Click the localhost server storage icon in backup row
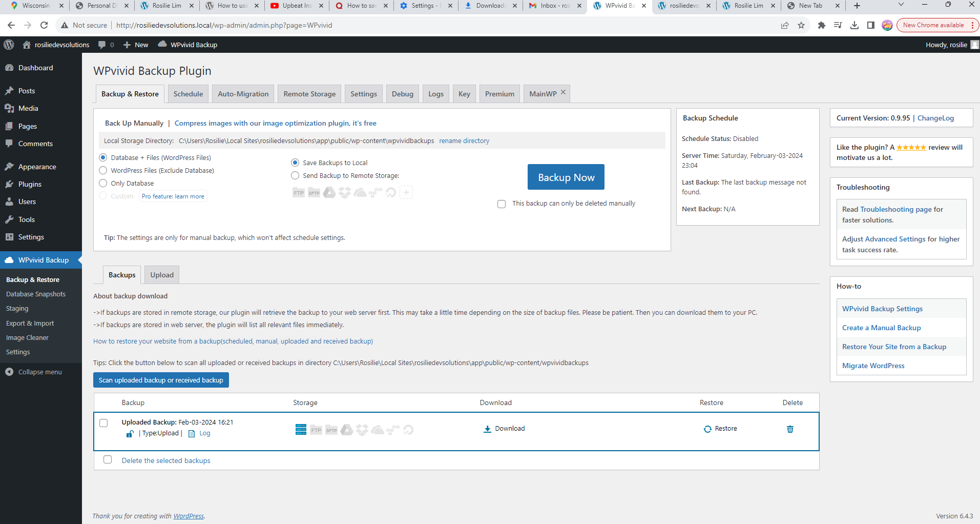 pyautogui.click(x=301, y=430)
